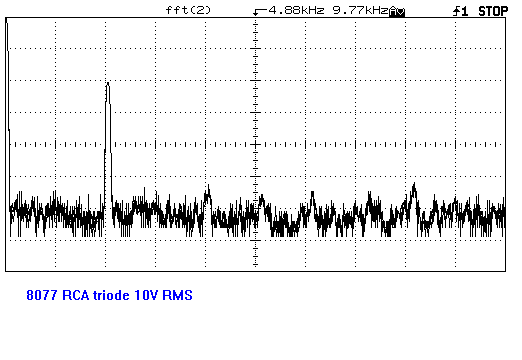
Task: Click the harmonic bump just right of center axis
Action: [x=262, y=200]
